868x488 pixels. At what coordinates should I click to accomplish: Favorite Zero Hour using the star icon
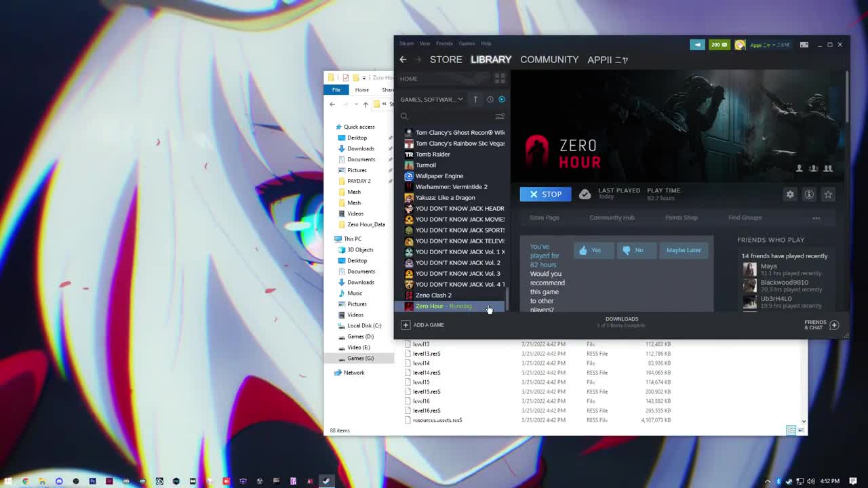click(828, 194)
